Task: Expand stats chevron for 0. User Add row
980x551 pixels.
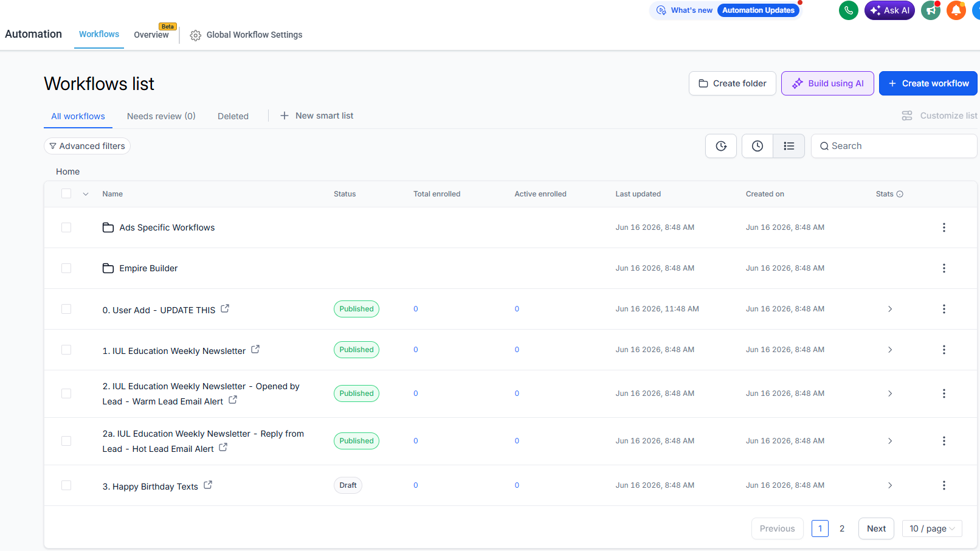Action: [890, 309]
